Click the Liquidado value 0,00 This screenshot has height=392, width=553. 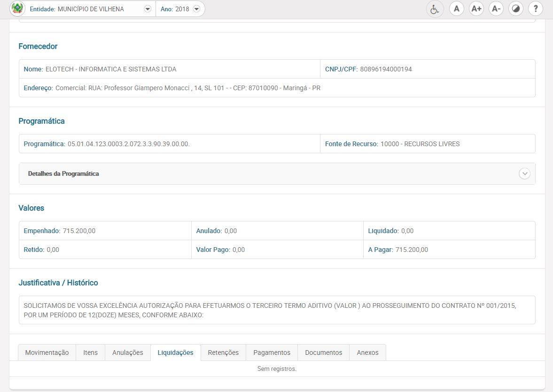click(407, 231)
